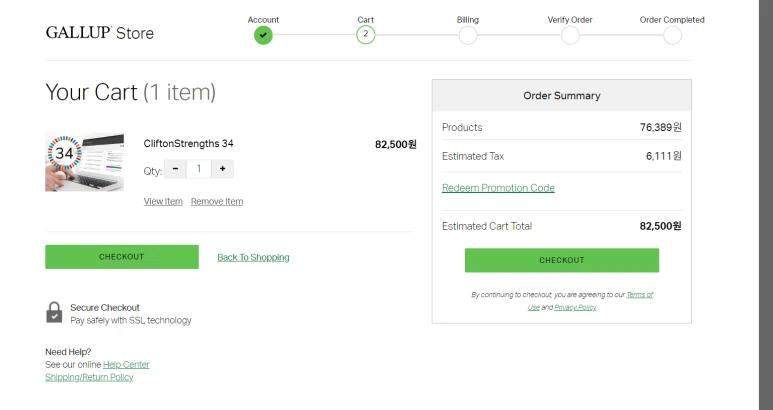The image size is (773, 410).
Task: Click Checkout button in Order Summary
Action: pyautogui.click(x=562, y=260)
